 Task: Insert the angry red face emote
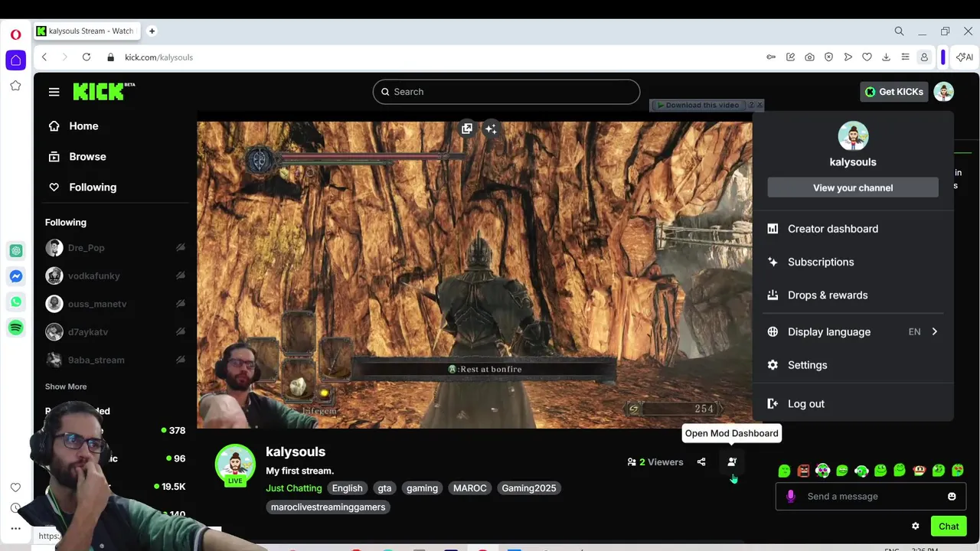coord(803,471)
